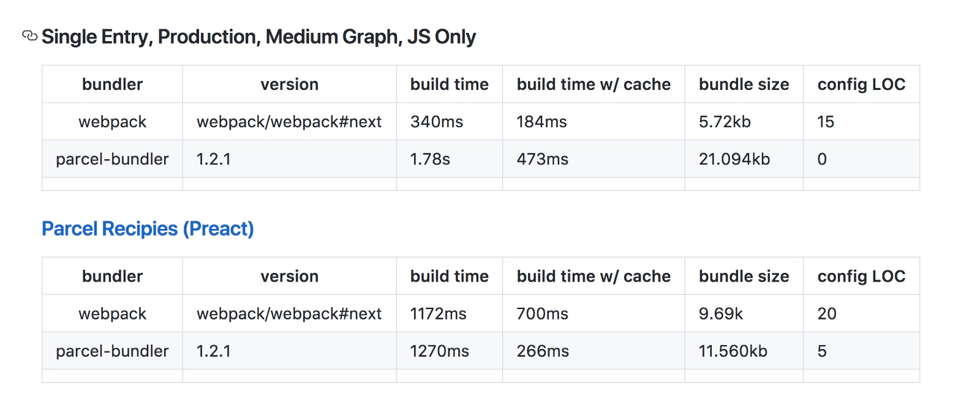Click the "build time w/ cache" header in first table
Image resolution: width=980 pixels, height=396 pixels.
pyautogui.click(x=594, y=84)
